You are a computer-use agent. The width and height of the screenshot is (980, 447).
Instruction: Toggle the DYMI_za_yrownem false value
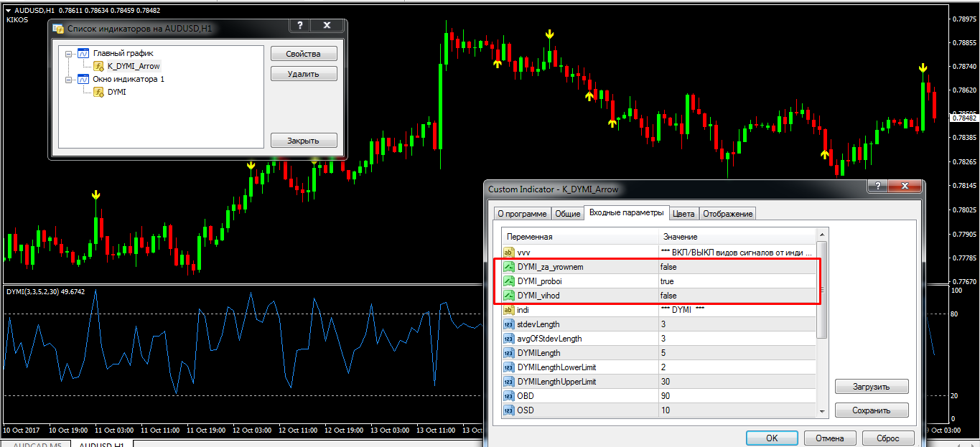(x=737, y=267)
